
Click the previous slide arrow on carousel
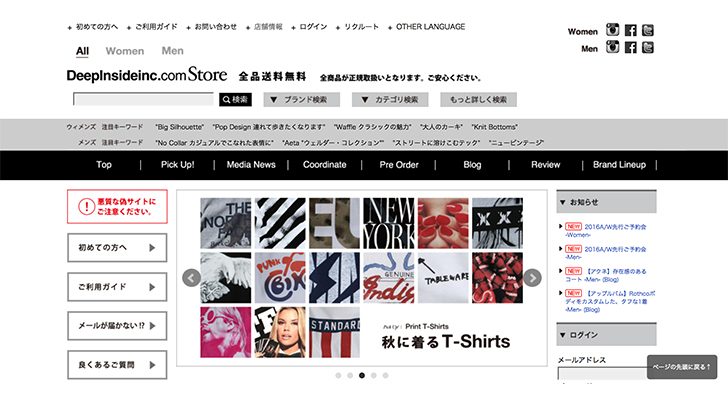[191, 278]
